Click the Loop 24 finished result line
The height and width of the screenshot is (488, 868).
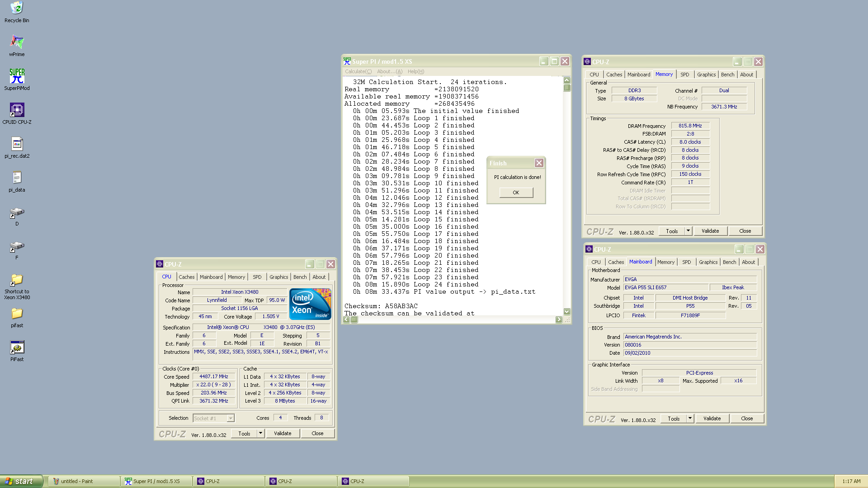415,284
